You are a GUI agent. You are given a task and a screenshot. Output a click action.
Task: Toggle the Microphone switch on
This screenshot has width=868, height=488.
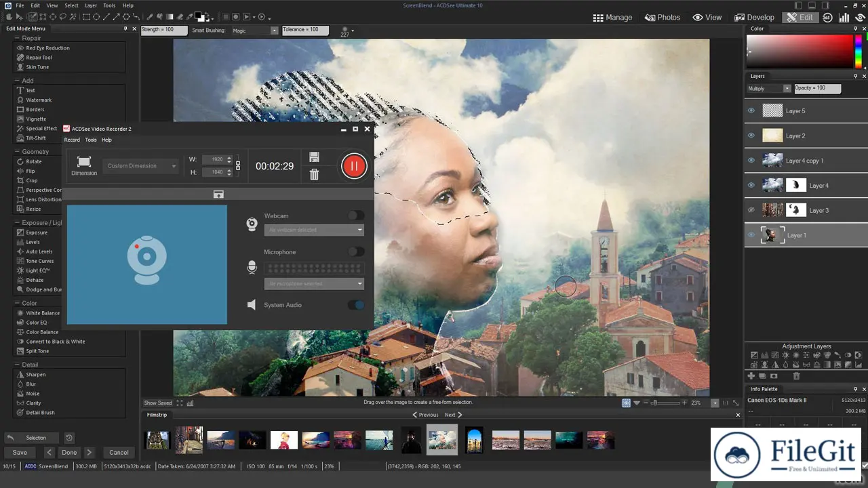coord(356,251)
